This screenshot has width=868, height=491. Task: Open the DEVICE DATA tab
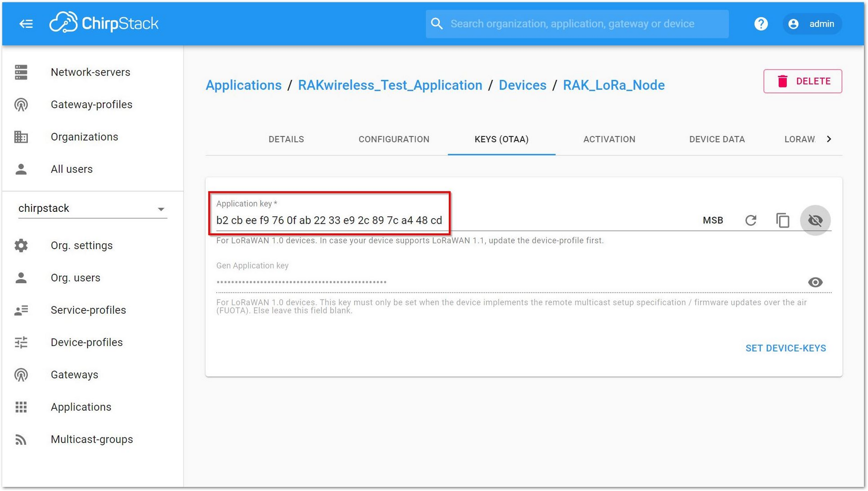click(717, 140)
